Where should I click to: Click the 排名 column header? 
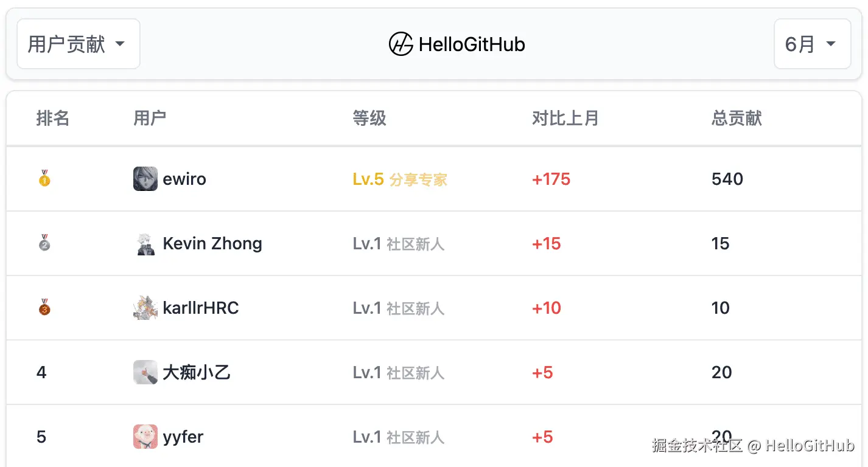53,118
